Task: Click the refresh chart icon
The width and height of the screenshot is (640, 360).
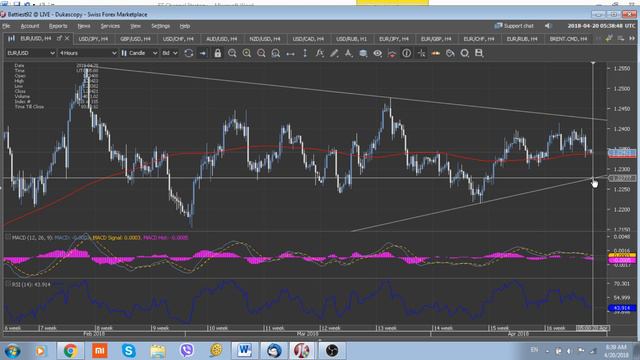Action: [189, 53]
